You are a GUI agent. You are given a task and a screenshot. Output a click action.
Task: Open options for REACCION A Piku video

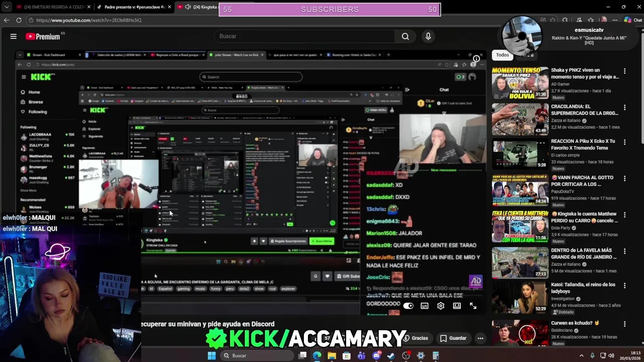click(x=624, y=142)
